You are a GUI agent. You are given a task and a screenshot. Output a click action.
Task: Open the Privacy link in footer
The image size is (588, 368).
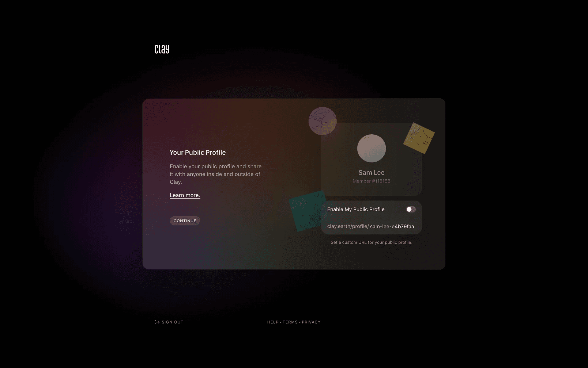pyautogui.click(x=311, y=322)
